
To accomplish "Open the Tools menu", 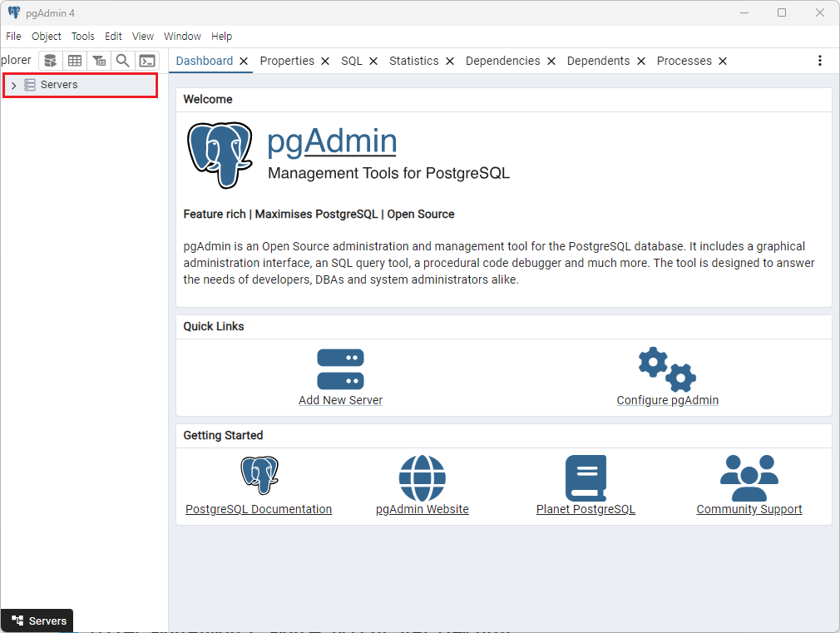I will 82,37.
